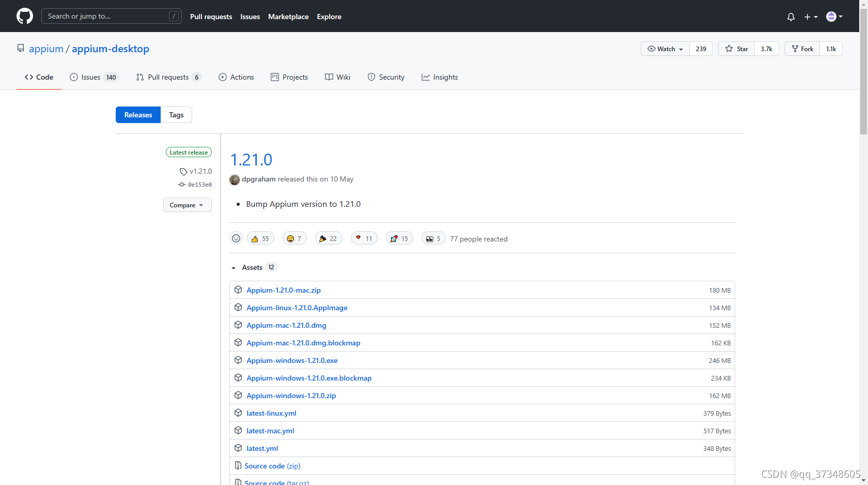Toggle the rocket reaction (15)

pos(399,238)
